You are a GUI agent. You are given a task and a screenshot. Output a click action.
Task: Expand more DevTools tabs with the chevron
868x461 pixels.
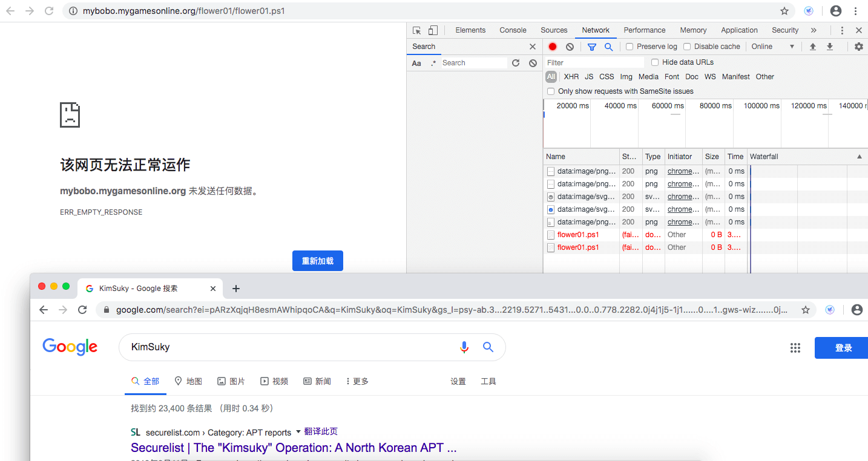[814, 30]
